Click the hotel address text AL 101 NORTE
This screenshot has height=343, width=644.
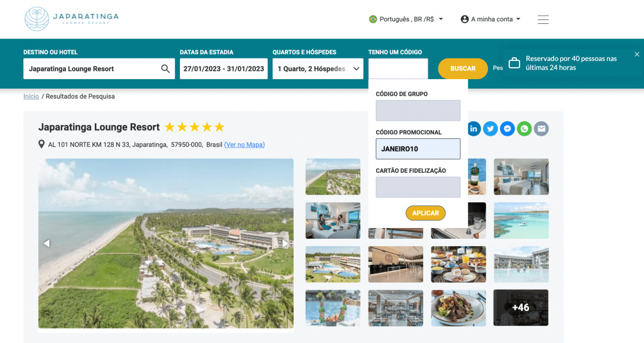click(135, 144)
